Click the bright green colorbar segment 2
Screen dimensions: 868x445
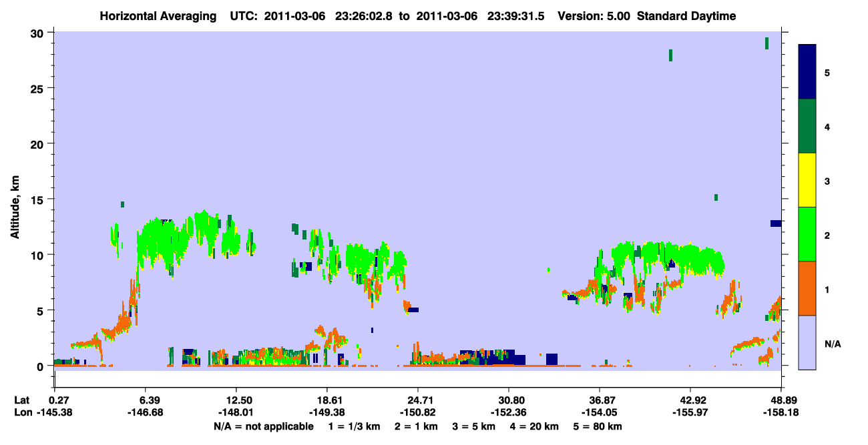pyautogui.click(x=807, y=234)
